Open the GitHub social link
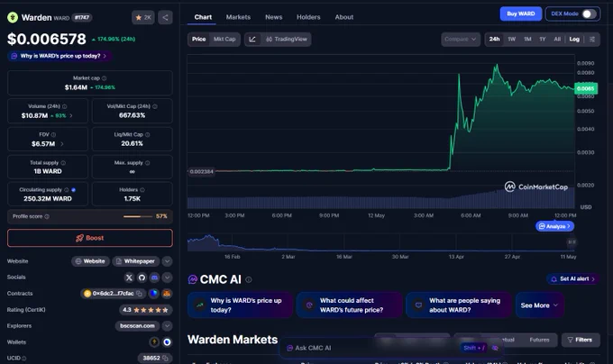Viewport: 613px width, 364px height. coord(142,278)
